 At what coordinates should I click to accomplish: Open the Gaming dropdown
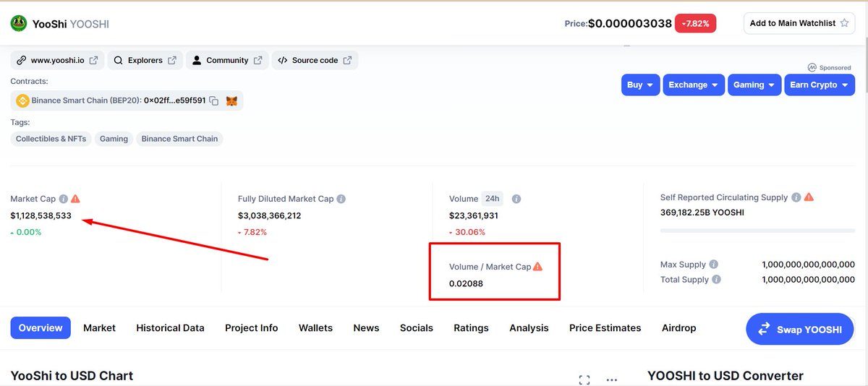point(754,85)
